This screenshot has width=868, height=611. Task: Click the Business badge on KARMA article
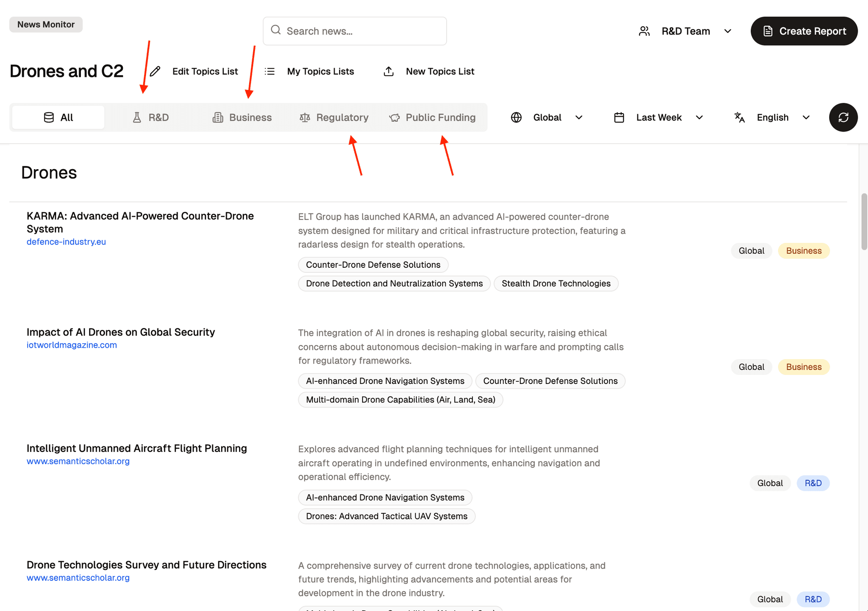click(804, 251)
